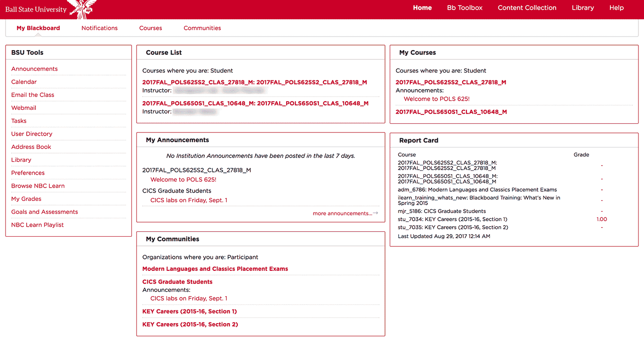644x360 pixels.
Task: Click grade dash for adm_6786 row
Action: (602, 190)
